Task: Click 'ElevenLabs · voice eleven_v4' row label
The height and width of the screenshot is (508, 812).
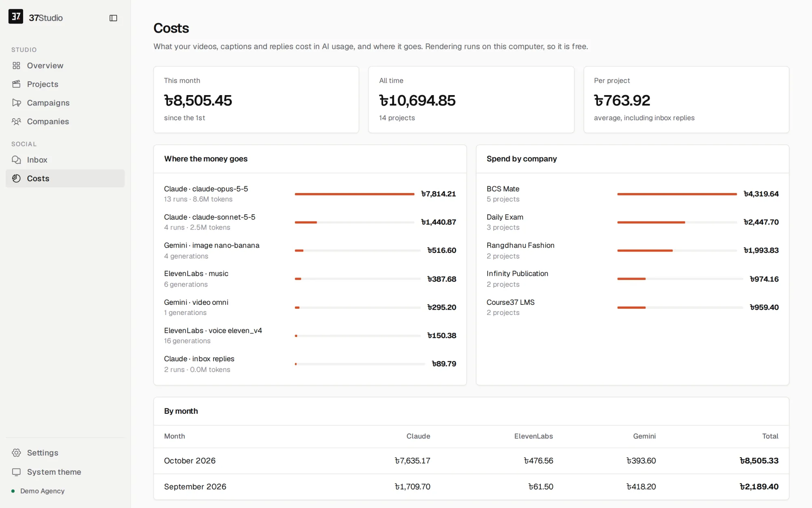Action: [213, 330]
